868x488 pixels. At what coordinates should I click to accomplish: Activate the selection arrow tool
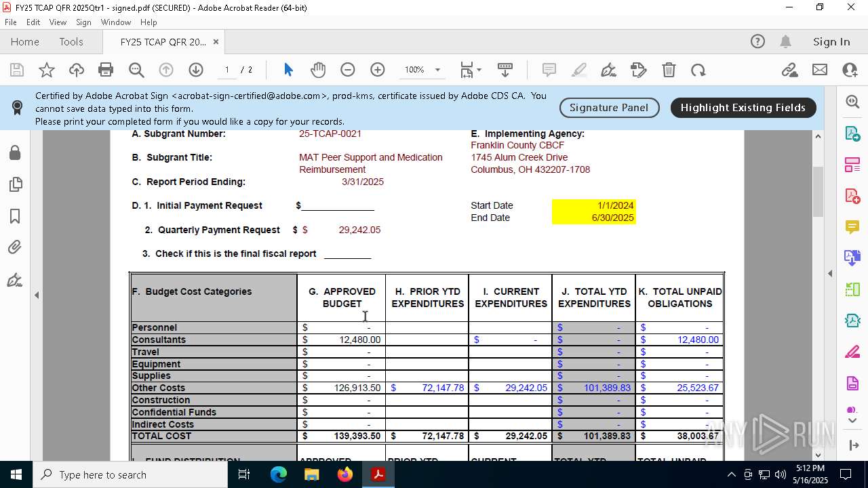click(x=288, y=70)
